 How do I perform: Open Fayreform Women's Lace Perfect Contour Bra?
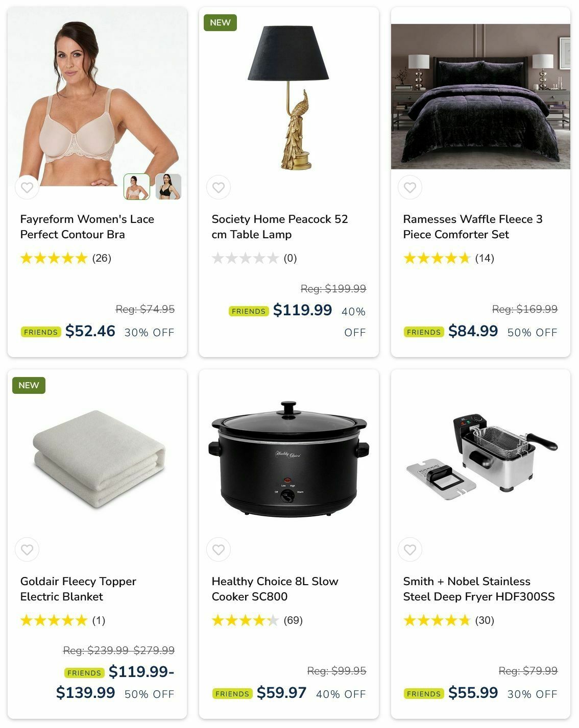tap(87, 227)
